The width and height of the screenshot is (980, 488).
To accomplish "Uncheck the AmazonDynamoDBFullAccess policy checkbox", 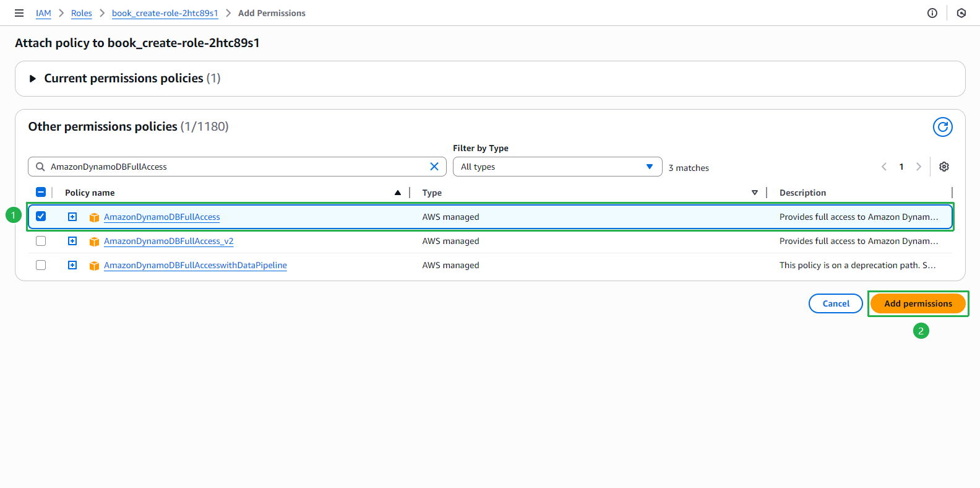I will [41, 216].
